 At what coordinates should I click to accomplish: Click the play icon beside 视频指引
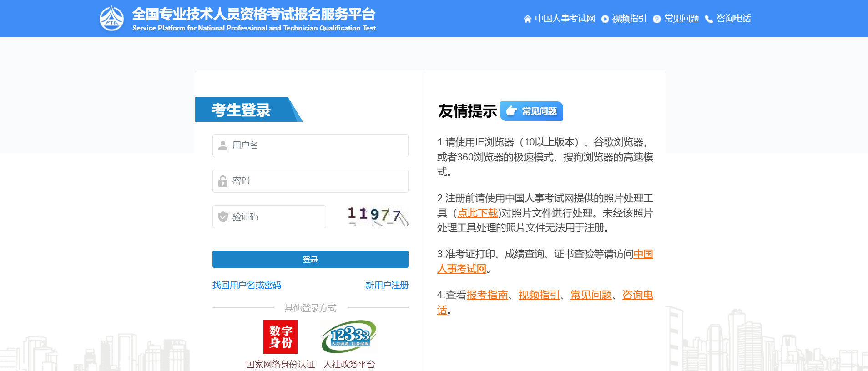coord(605,19)
